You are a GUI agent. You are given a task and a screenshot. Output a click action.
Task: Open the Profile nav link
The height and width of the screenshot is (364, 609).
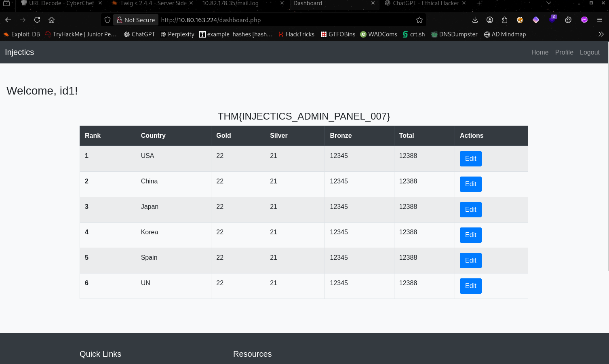564,52
